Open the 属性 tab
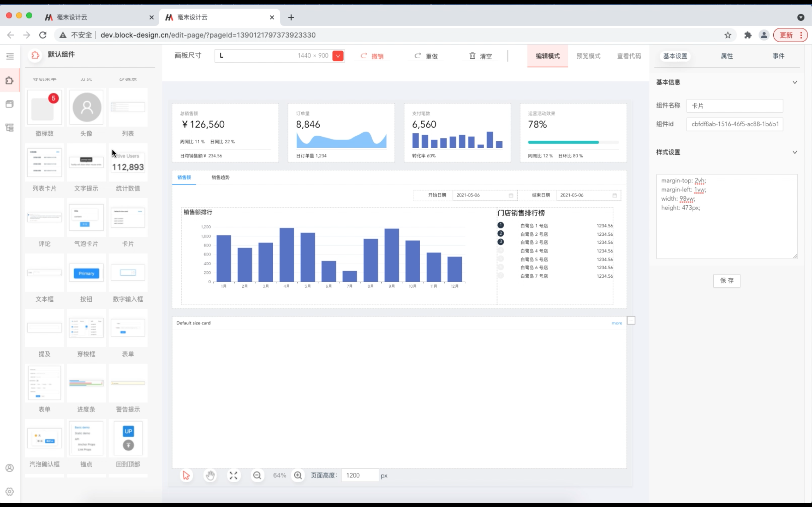The height and width of the screenshot is (507, 812). pyautogui.click(x=727, y=56)
